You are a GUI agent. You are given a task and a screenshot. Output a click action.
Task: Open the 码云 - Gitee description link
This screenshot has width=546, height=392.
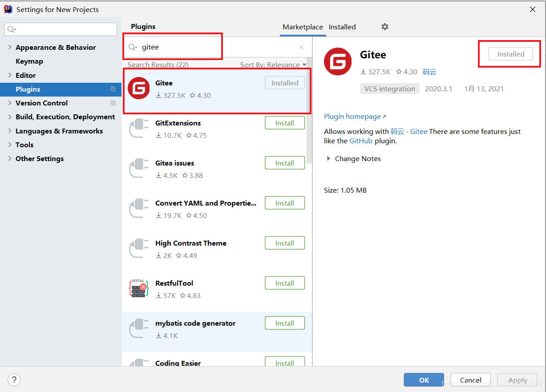click(x=409, y=131)
